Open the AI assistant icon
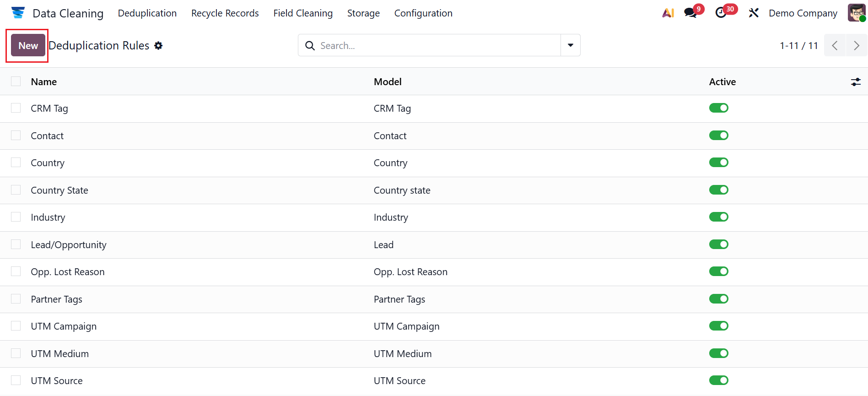Viewport: 868px width, 396px height. click(x=668, y=13)
